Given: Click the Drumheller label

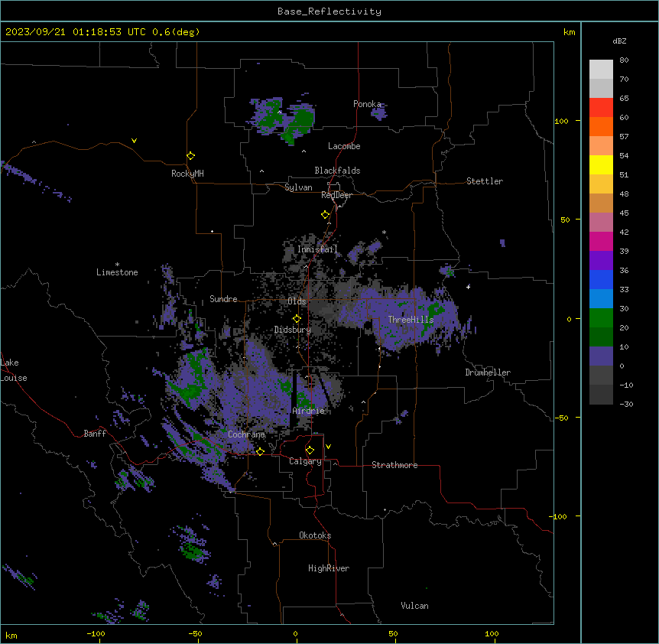Looking at the screenshot, I should (488, 372).
